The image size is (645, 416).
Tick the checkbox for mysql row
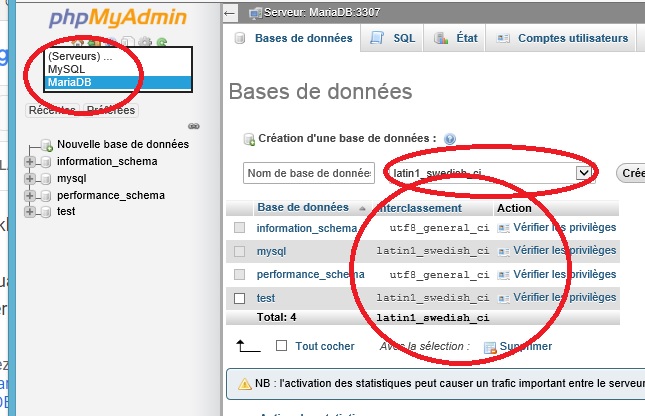[x=239, y=251]
